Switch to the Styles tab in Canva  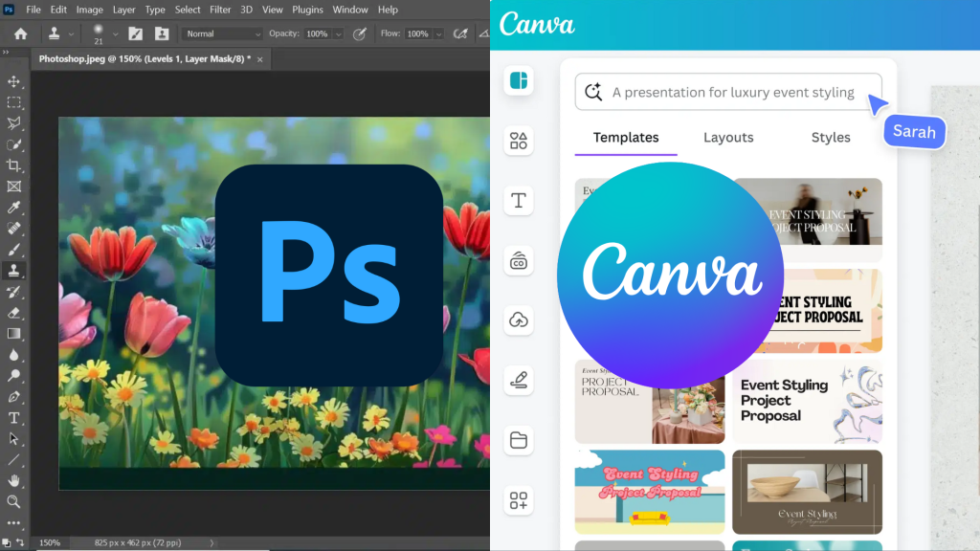831,138
